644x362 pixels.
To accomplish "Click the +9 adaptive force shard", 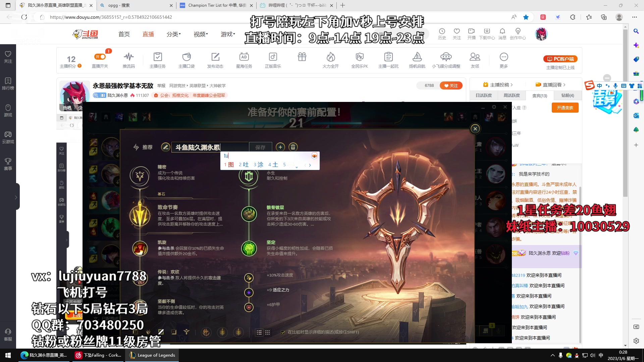I will [x=249, y=293].
